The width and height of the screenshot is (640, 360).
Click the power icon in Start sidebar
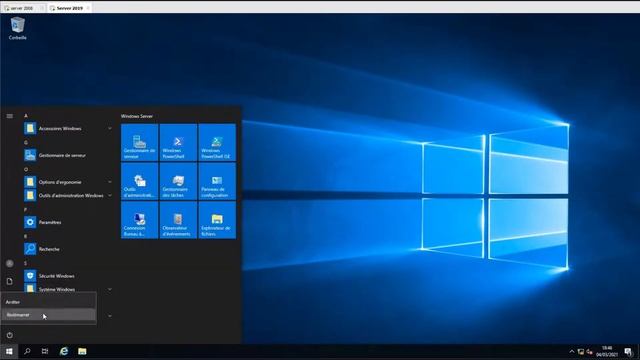9,335
